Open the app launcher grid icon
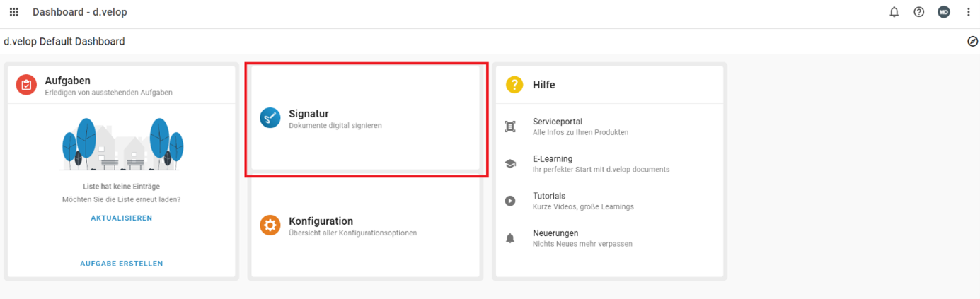The width and height of the screenshot is (980, 299). click(13, 12)
